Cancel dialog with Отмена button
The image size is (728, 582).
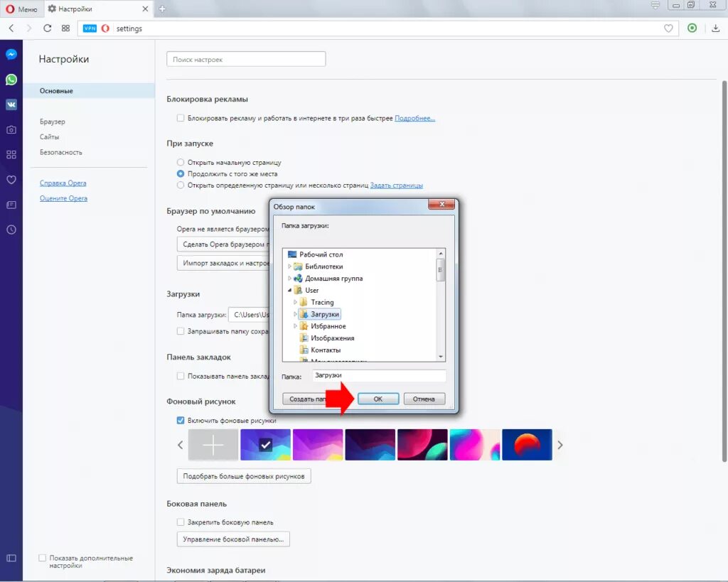[x=424, y=399]
